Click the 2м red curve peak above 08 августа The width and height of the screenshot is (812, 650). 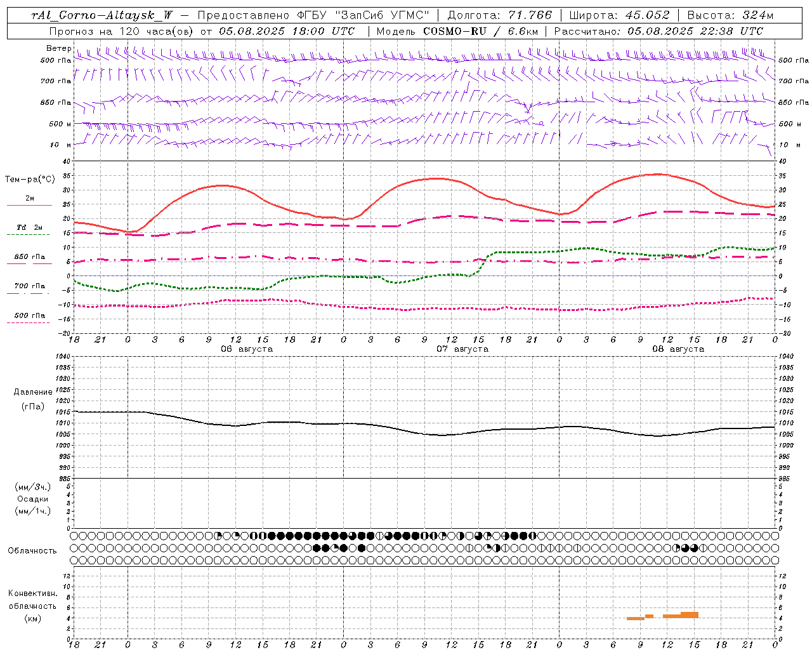point(660,174)
